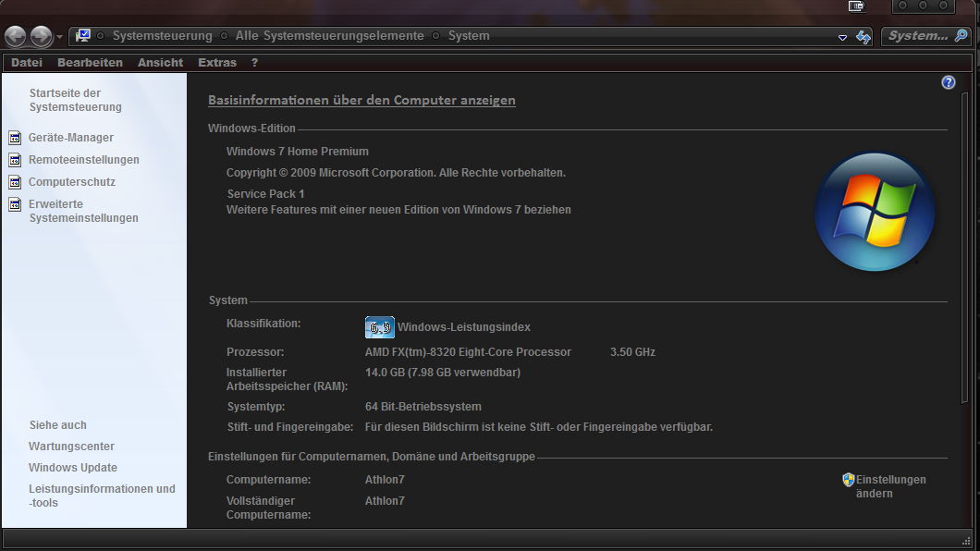Click the blue help question-mark icon
This screenshot has height=551, width=980.
coord(949,82)
